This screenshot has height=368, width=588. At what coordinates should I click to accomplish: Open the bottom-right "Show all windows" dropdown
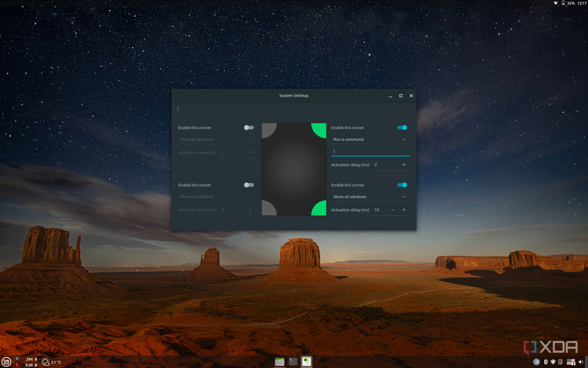tap(370, 197)
